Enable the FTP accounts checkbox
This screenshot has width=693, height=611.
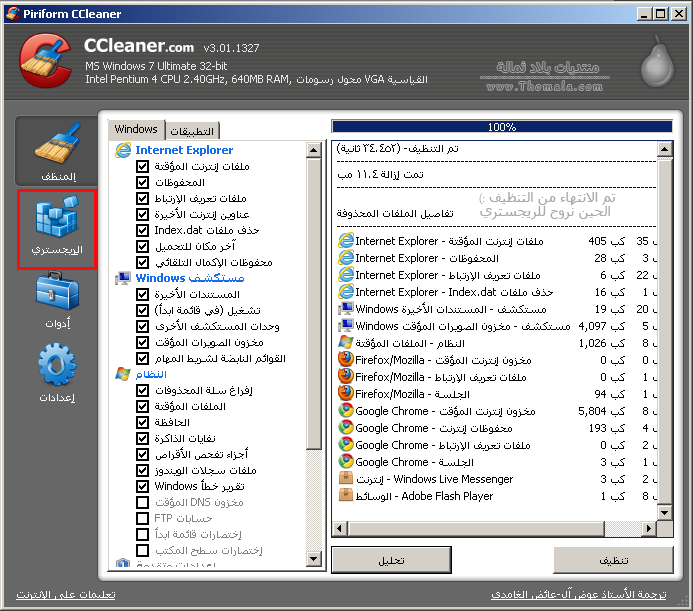click(142, 518)
